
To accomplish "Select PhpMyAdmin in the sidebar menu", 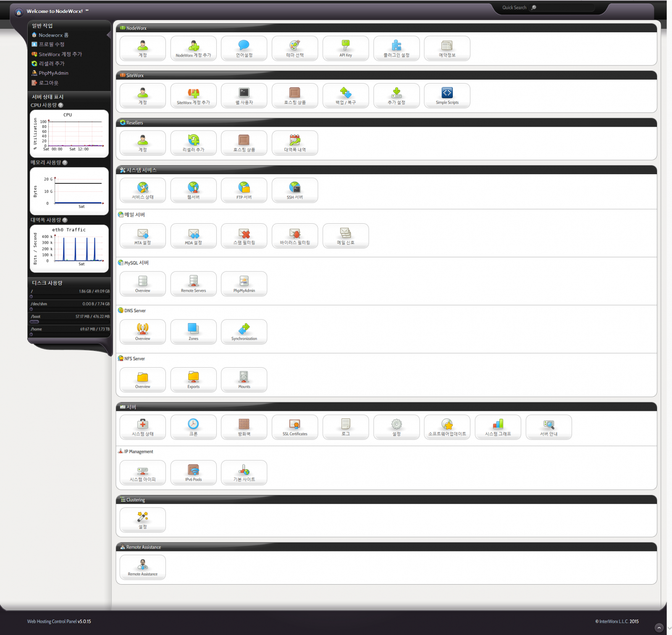I will click(53, 73).
